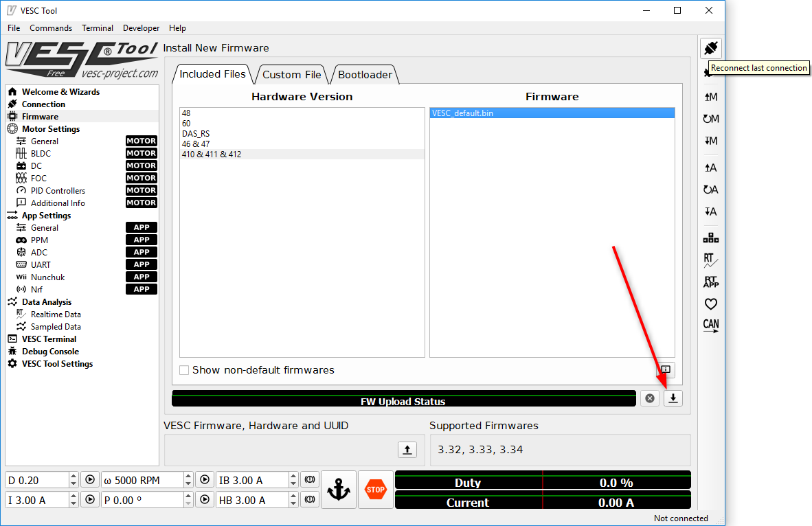Click the read firmware version upload-arrow button
The image size is (812, 526).
407,450
